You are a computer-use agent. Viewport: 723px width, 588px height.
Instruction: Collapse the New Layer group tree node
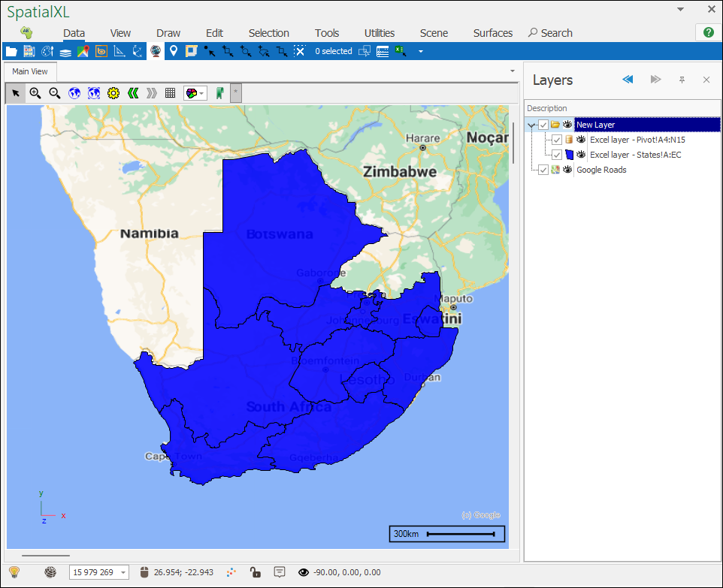(x=531, y=125)
